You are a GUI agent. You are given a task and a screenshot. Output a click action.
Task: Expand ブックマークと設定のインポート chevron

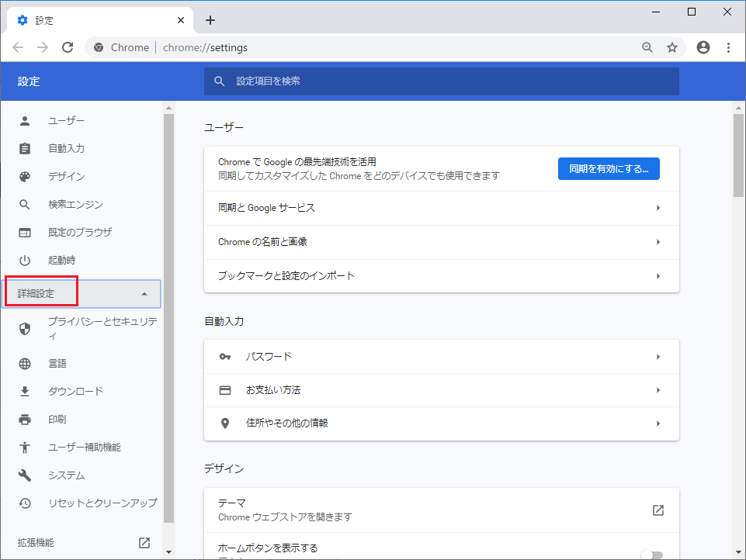pos(658,276)
